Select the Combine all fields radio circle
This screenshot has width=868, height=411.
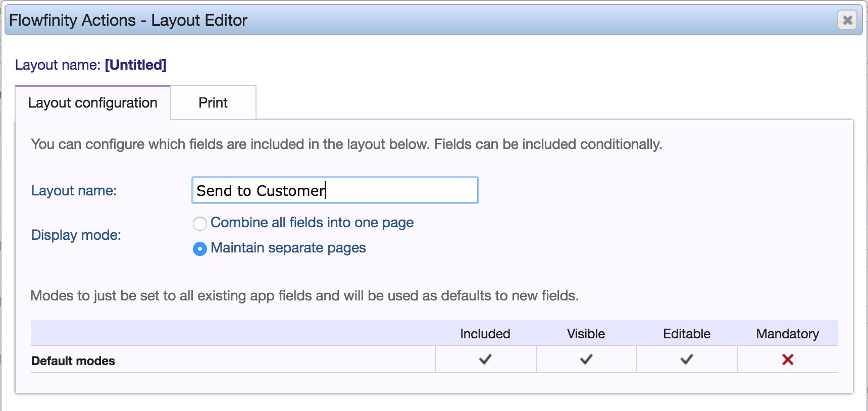pyautogui.click(x=200, y=223)
